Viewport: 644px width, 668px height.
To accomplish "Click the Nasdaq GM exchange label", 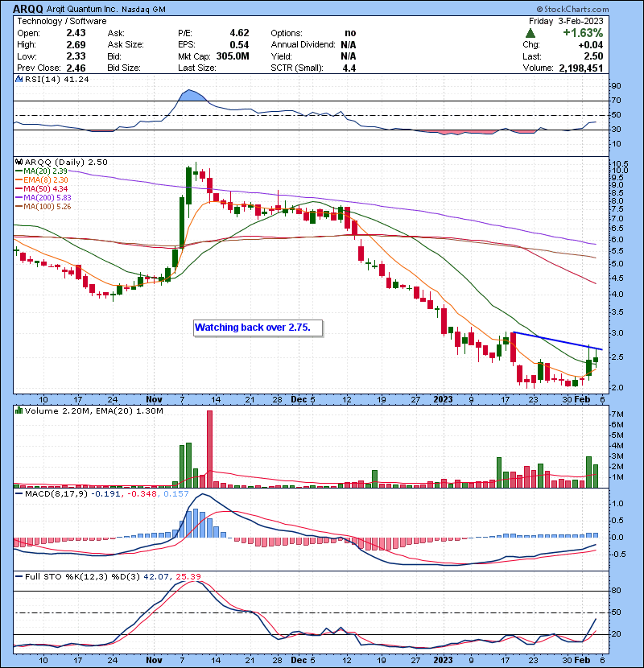I will coord(143,9).
